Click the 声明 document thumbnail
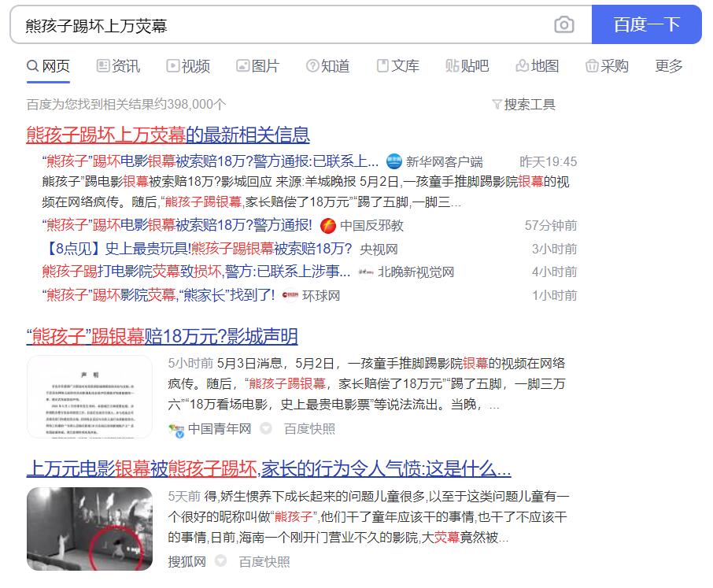The height and width of the screenshot is (588, 713). (90, 397)
